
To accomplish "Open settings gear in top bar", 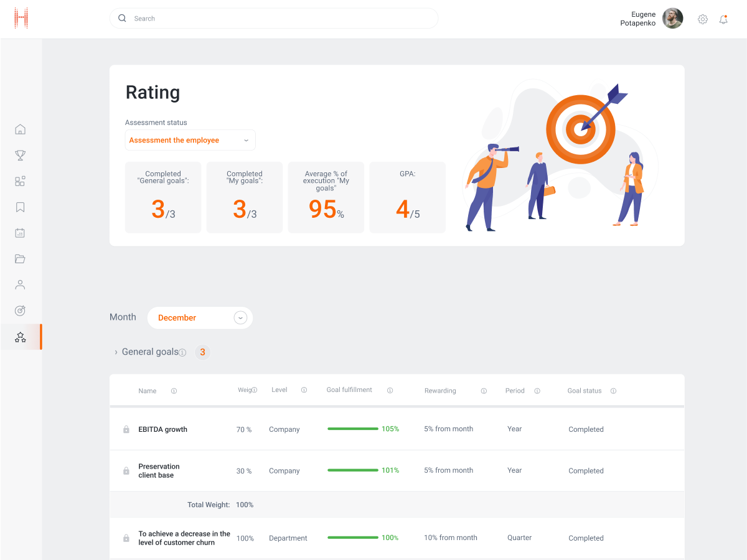I will point(703,19).
